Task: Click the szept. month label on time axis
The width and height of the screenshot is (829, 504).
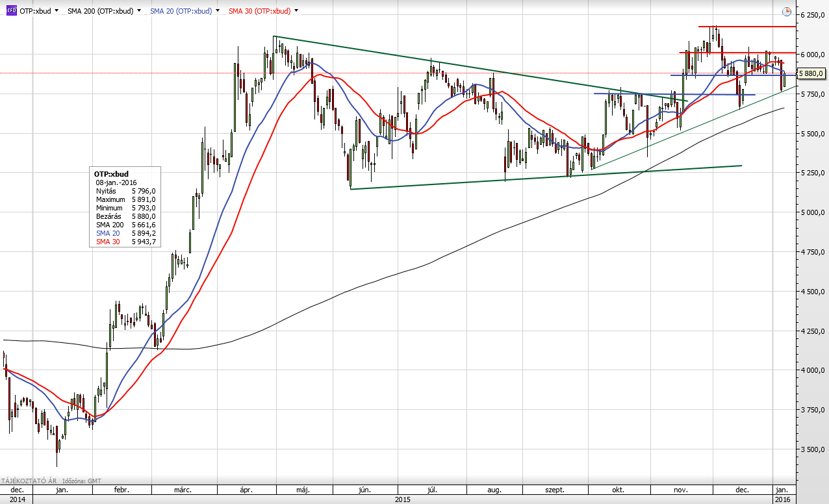Action: pos(554,490)
